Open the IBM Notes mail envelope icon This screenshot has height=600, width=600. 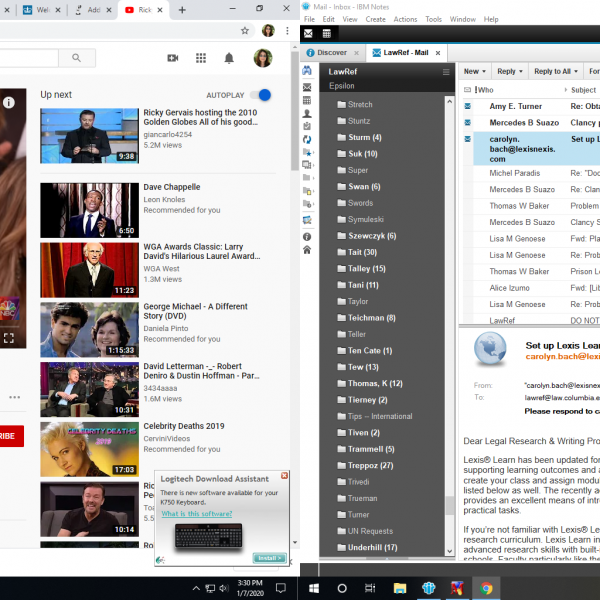(308, 34)
